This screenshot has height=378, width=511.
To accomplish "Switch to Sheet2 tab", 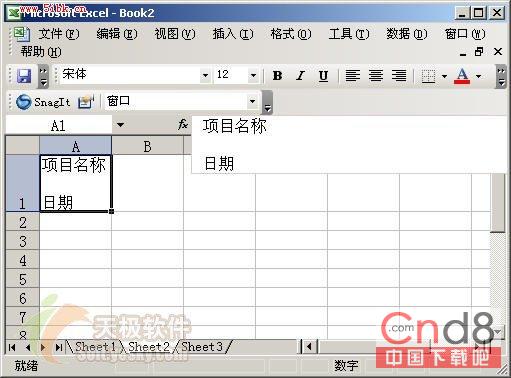I will (149, 347).
